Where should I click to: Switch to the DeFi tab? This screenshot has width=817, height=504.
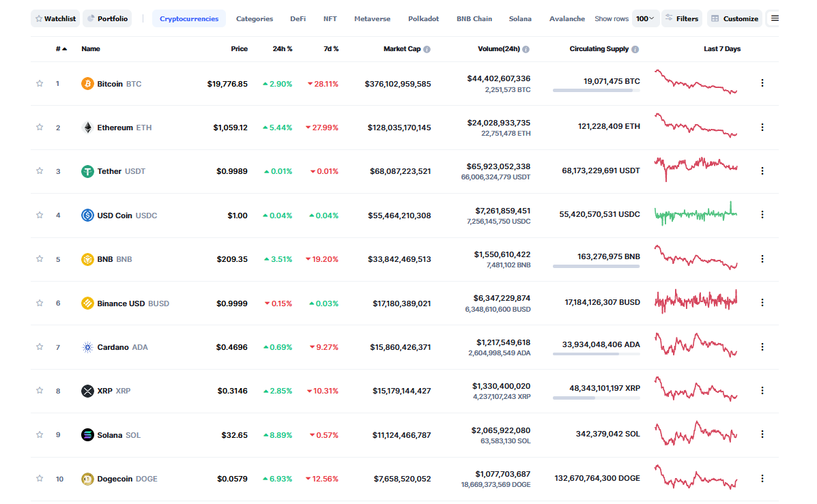click(298, 18)
